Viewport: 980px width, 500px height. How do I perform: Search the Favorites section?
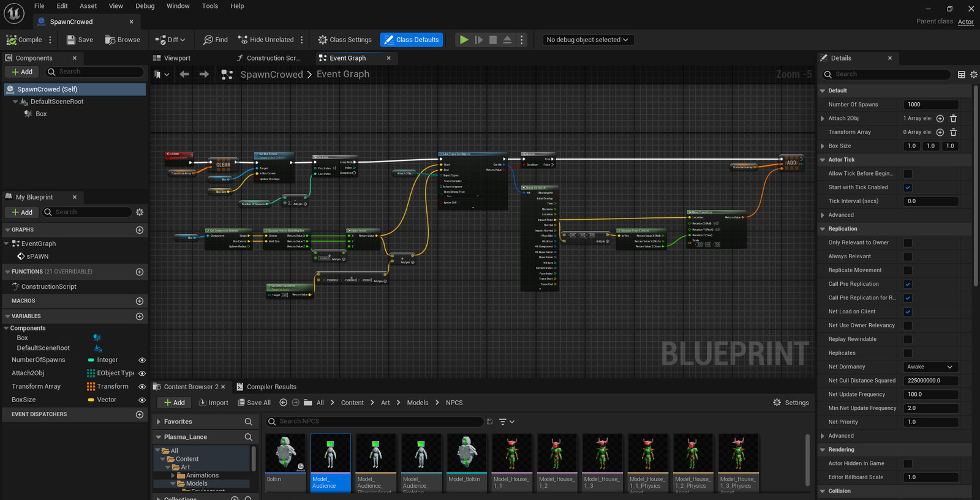[x=249, y=422]
